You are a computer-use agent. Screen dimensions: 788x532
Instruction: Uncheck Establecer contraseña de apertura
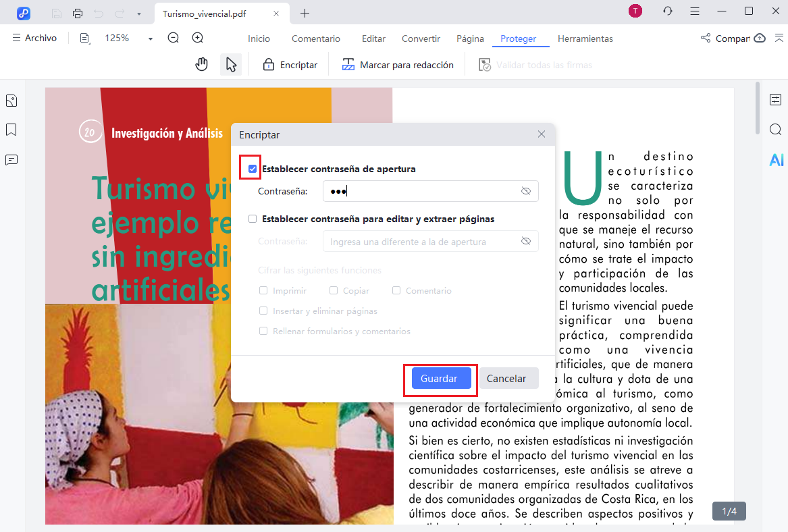[x=253, y=167]
